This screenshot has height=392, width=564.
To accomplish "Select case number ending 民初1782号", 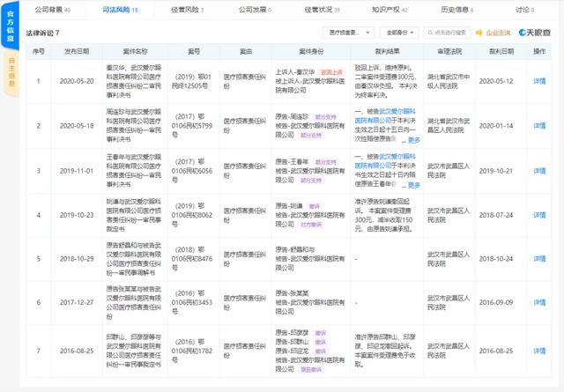I will (x=192, y=351).
